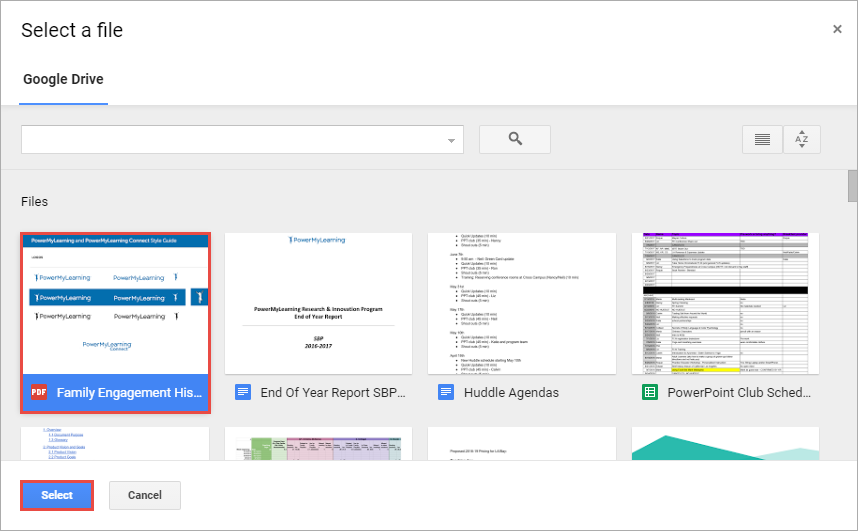The height and width of the screenshot is (531, 858).
Task: Click the 'Family Engagement His...' file name
Action: 129,393
